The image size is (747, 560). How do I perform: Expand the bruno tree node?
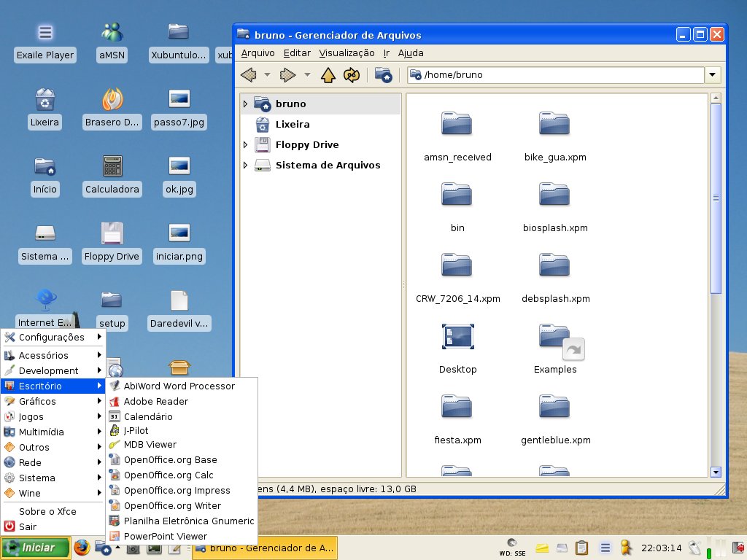coord(245,104)
